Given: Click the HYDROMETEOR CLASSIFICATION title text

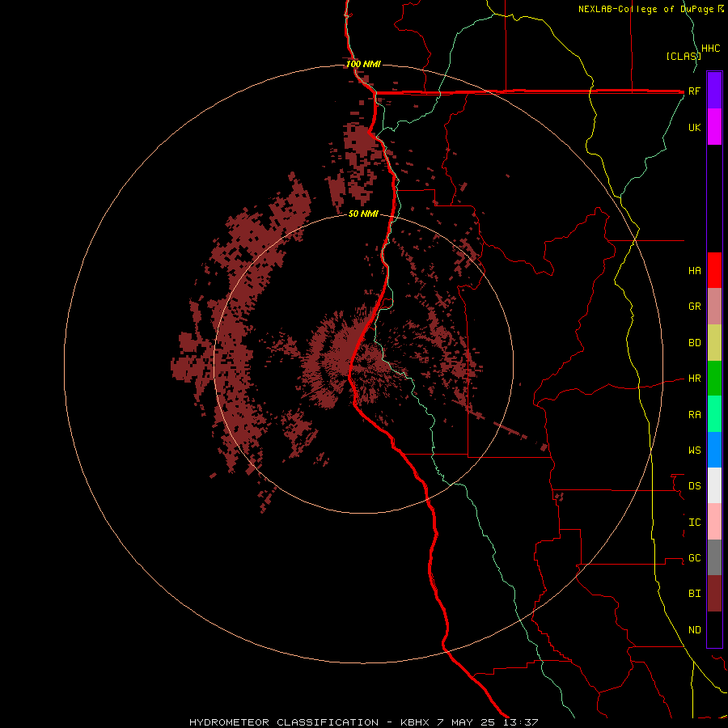Looking at the screenshot, I should point(284,722).
